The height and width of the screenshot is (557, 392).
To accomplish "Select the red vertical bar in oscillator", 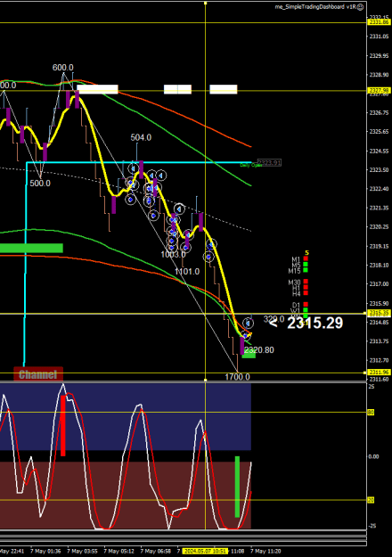I will coord(63,426).
